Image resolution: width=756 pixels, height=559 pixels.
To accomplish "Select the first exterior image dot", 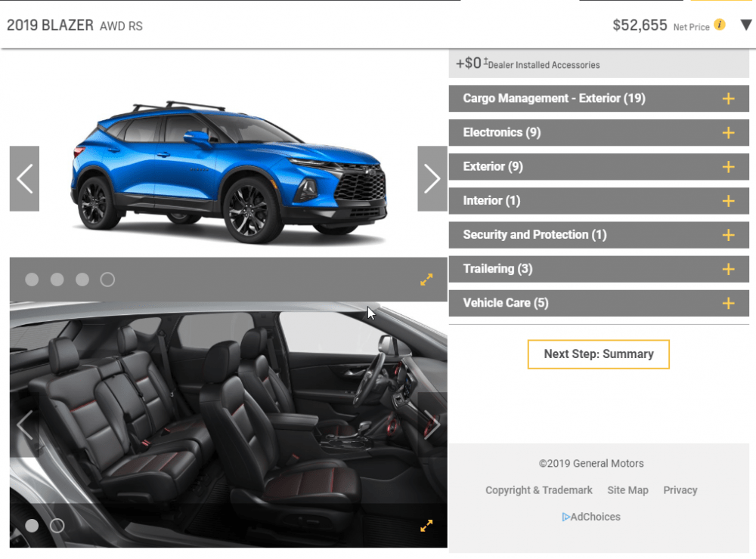I will 32,279.
